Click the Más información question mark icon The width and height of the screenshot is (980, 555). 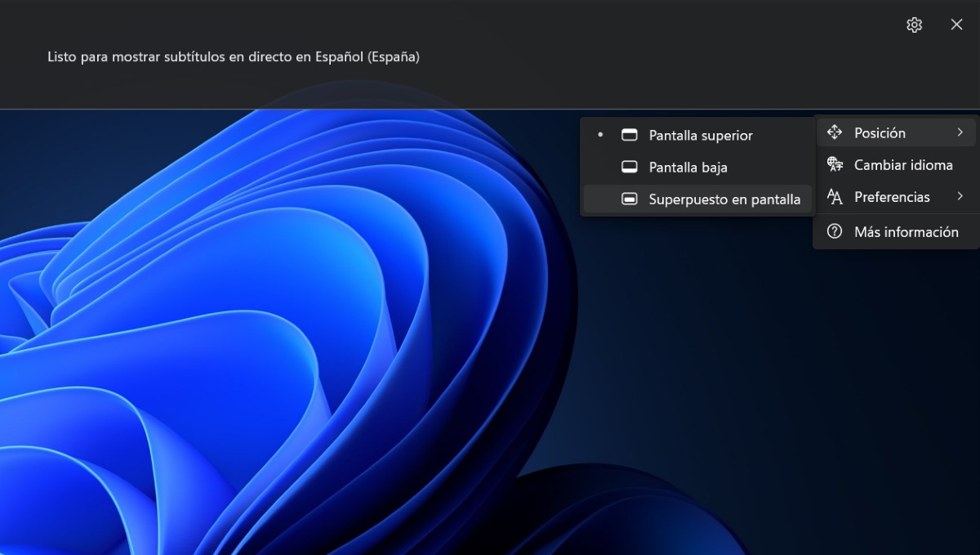[x=835, y=232]
